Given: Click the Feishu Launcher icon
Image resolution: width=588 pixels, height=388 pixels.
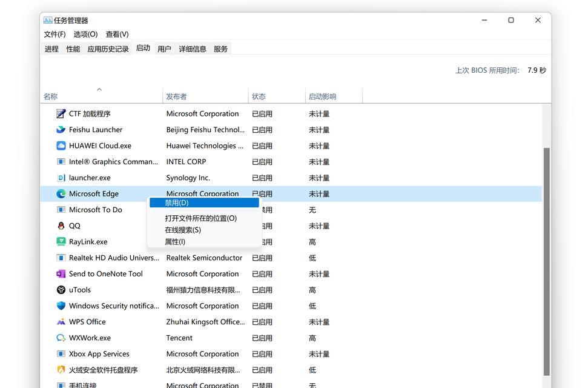Looking at the screenshot, I should coord(61,130).
